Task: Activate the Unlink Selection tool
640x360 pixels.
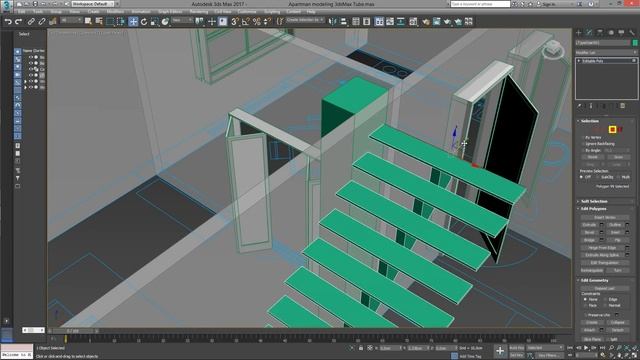Action: coord(42,22)
